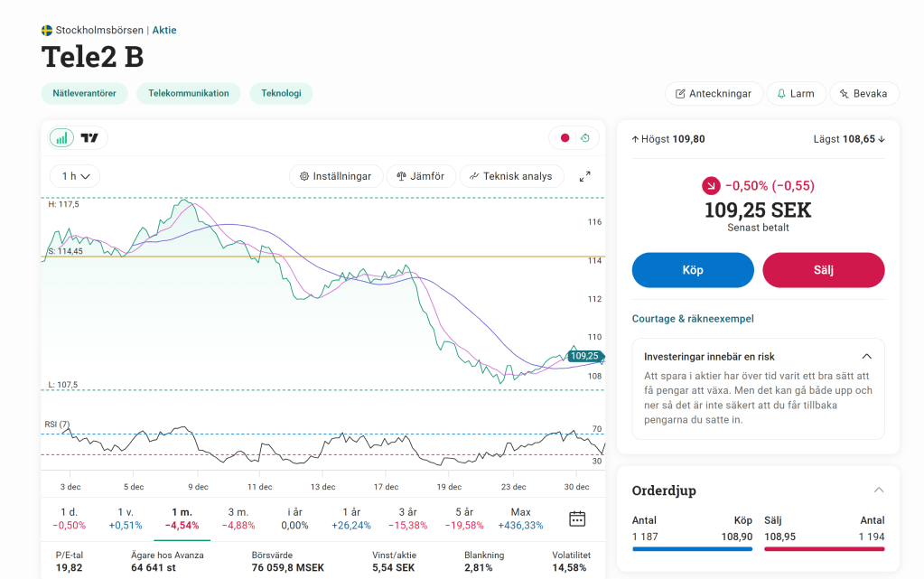Click the clock history icon in chart header

(585, 138)
